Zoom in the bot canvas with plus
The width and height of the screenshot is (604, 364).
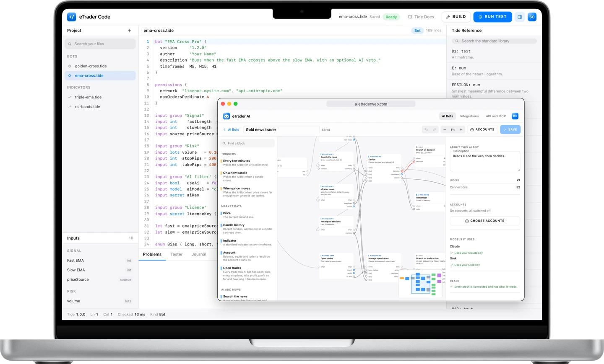click(x=461, y=129)
